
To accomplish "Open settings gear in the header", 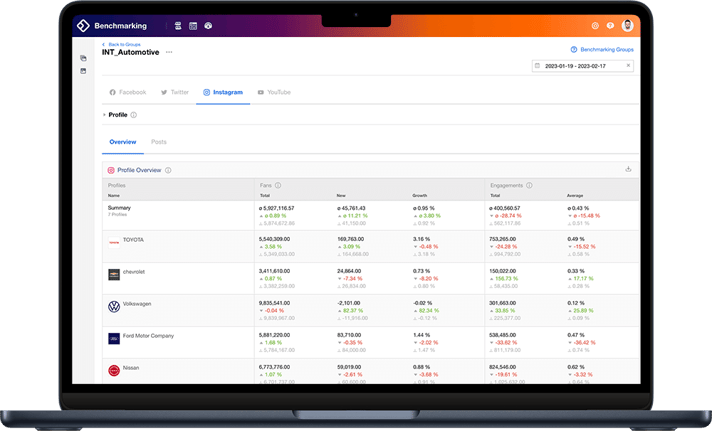I will coord(595,26).
